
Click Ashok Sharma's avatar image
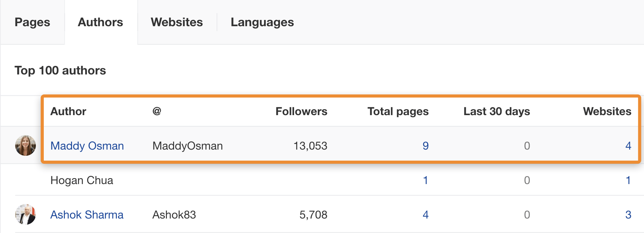pos(26,214)
